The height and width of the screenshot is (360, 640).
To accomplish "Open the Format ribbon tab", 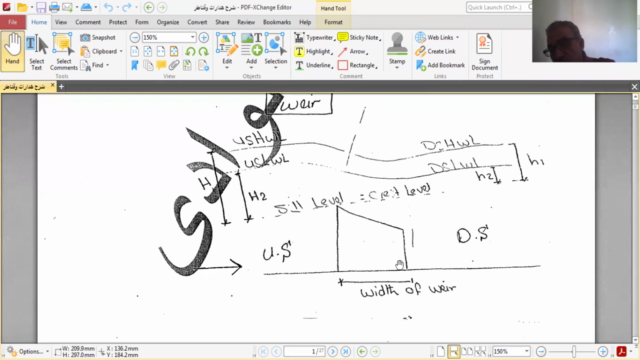I will (x=333, y=22).
